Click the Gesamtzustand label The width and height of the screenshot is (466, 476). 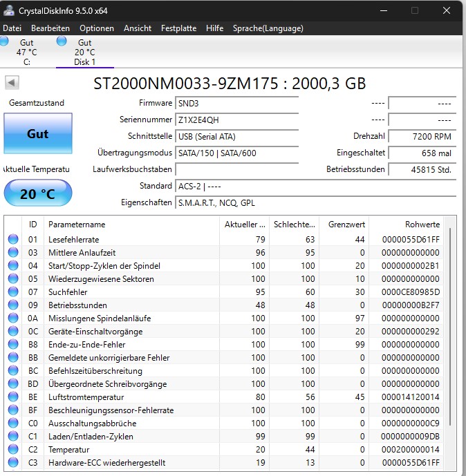pos(37,103)
